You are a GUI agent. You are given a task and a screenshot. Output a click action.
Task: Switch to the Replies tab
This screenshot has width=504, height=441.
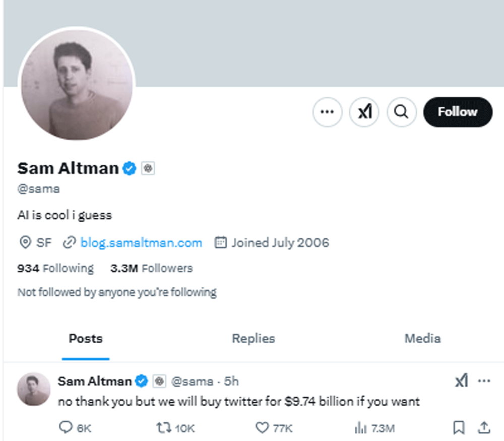pos(254,339)
